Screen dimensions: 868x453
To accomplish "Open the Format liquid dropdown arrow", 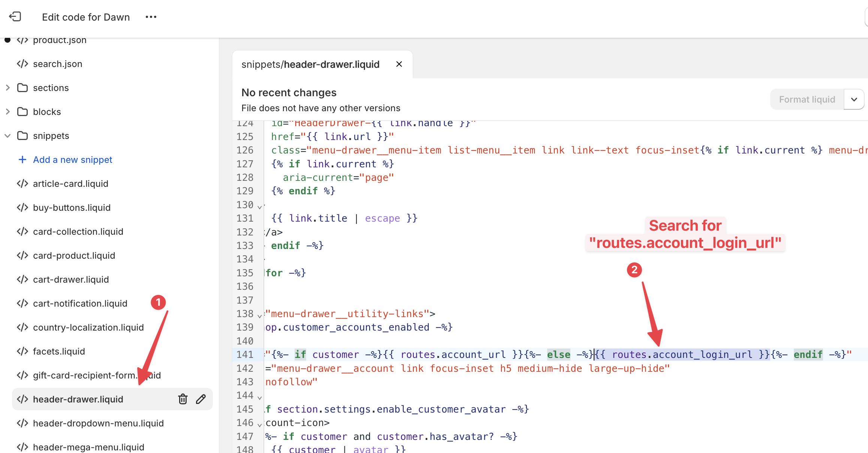I will (854, 99).
